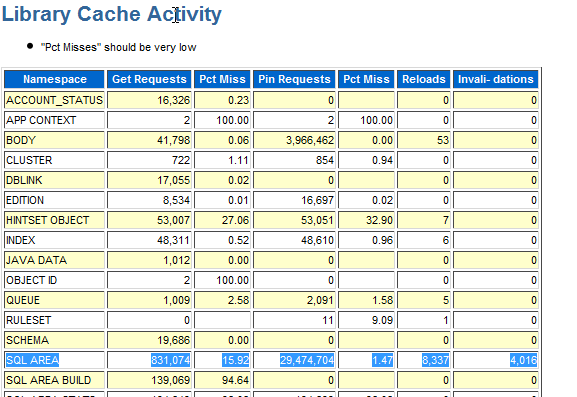Click the 1,009 get requests value
The height and width of the screenshot is (397, 577).
(x=177, y=300)
